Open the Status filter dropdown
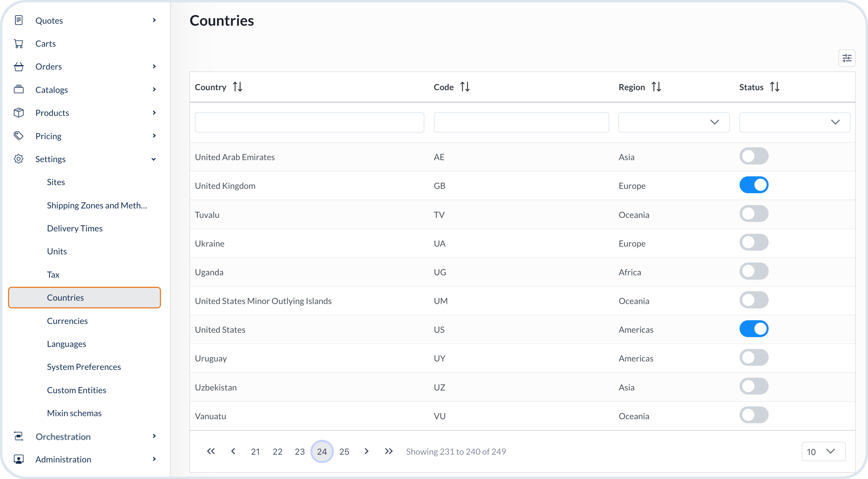Screen dimensions: 868x479 pos(794,122)
